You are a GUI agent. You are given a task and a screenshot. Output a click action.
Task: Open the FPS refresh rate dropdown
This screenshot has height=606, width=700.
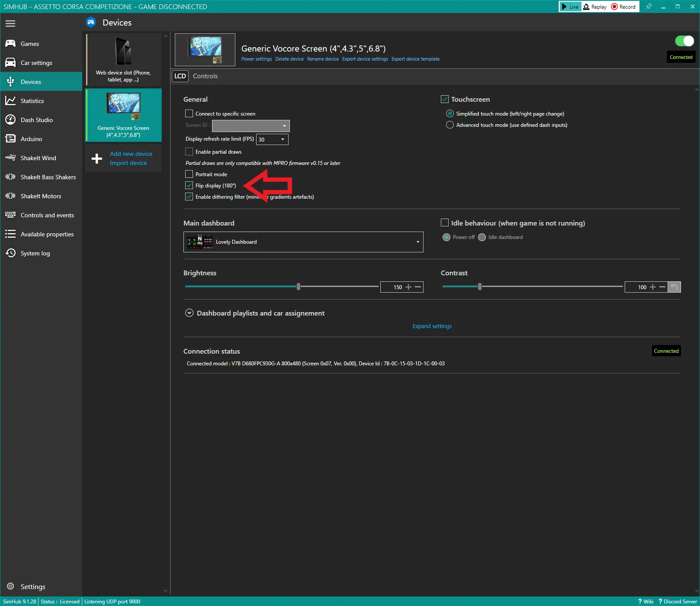(x=273, y=139)
